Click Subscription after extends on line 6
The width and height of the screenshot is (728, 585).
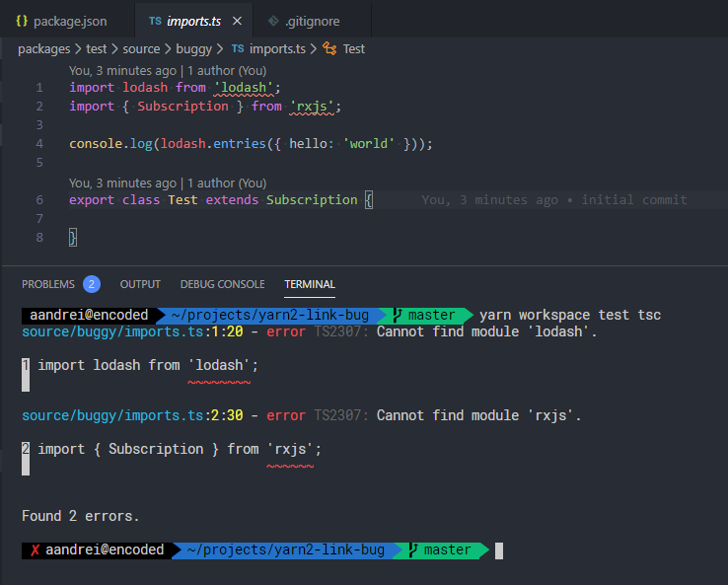312,199
